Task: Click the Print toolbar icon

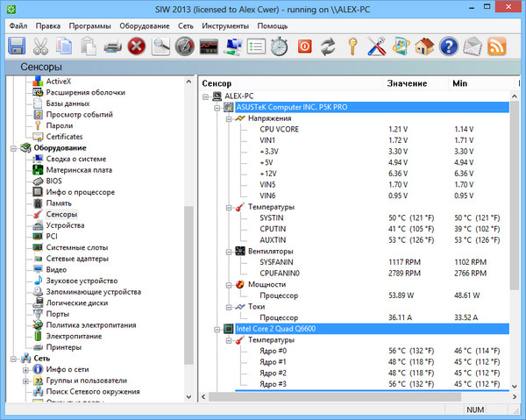Action: pos(113,46)
